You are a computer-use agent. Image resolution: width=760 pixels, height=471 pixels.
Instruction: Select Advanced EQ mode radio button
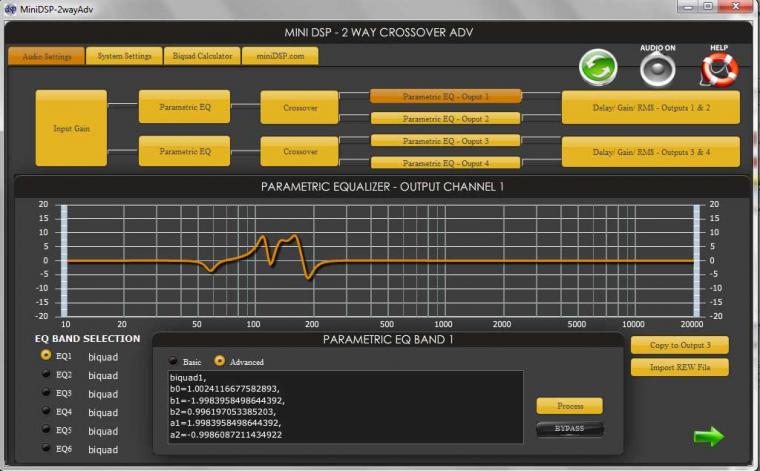tap(219, 361)
